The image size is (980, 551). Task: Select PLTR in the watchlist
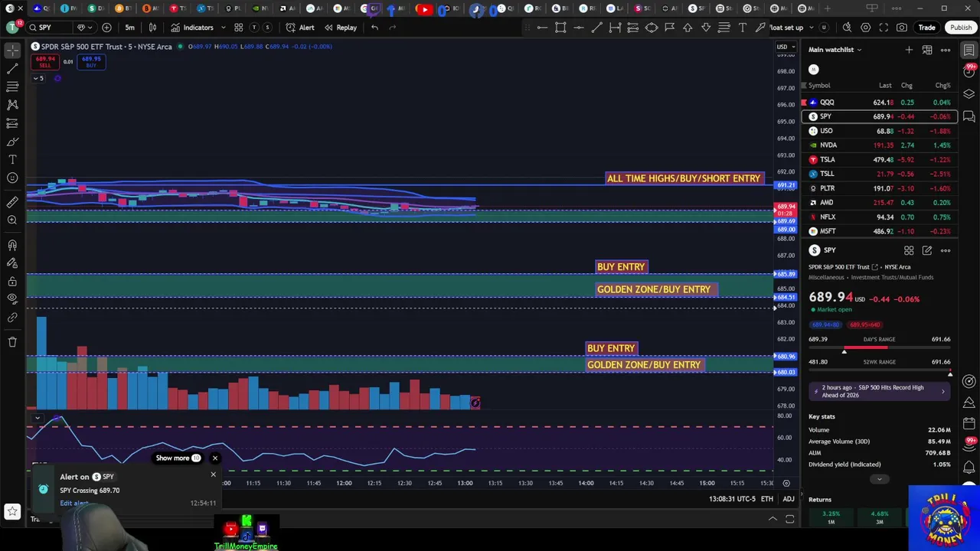click(x=879, y=188)
